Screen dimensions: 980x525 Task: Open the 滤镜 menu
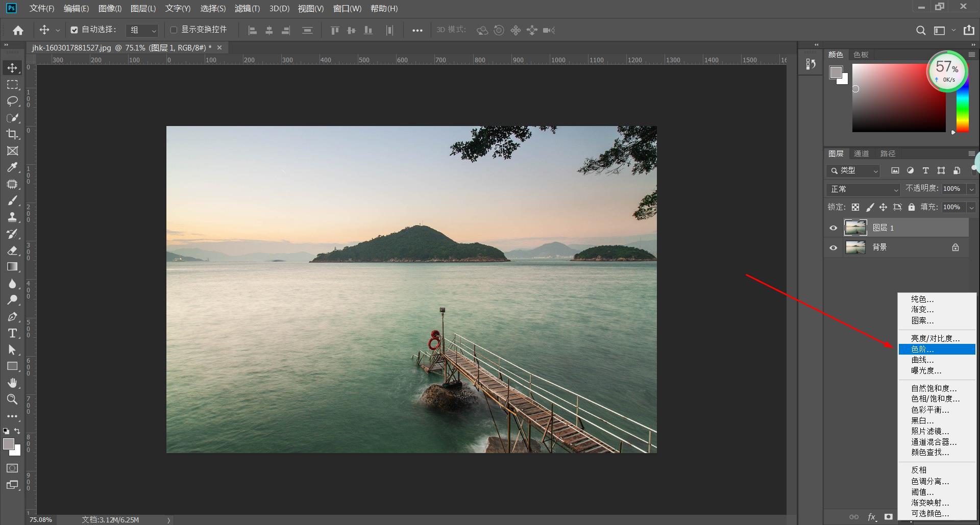click(247, 9)
